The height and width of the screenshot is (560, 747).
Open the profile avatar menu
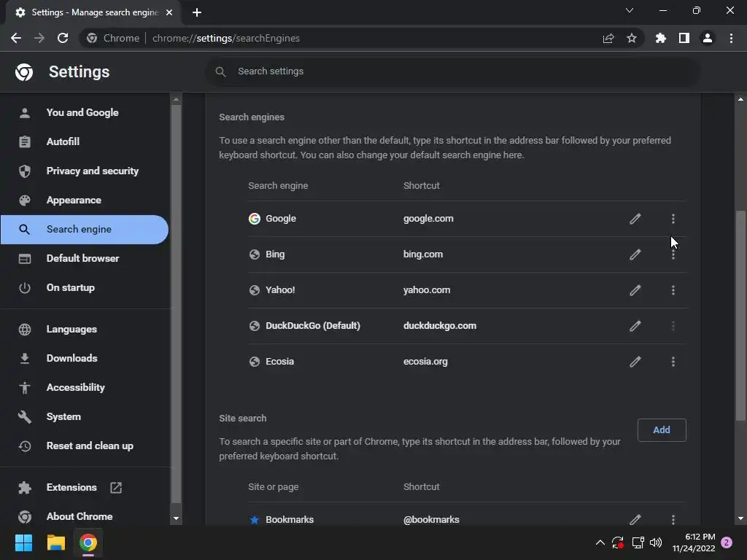tap(708, 38)
